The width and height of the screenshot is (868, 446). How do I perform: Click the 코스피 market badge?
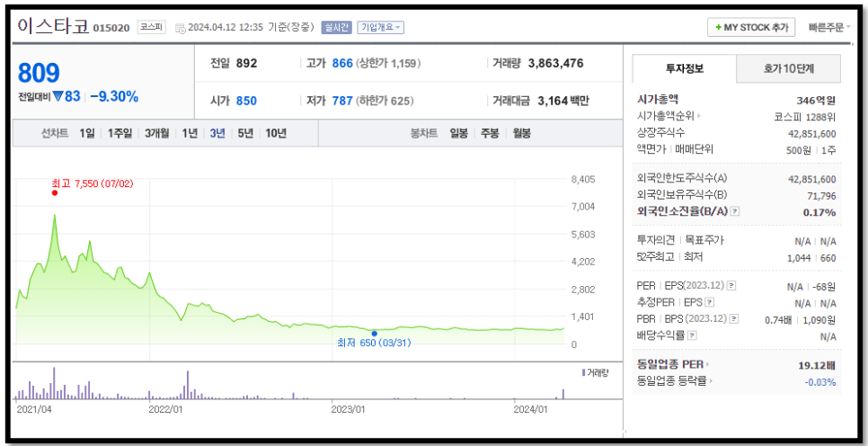click(152, 27)
